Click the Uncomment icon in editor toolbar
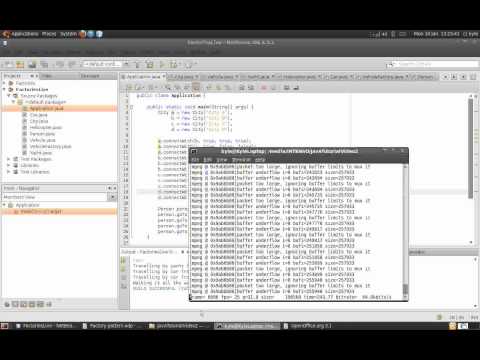Image resolution: width=480 pixels, height=360 pixels. point(296,87)
